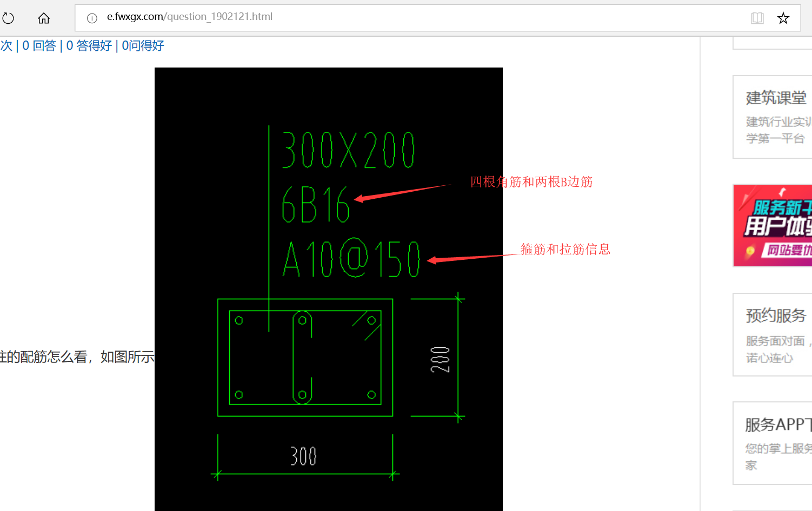Add this page to favorites with star
The width and height of the screenshot is (812, 511).
pos(783,18)
